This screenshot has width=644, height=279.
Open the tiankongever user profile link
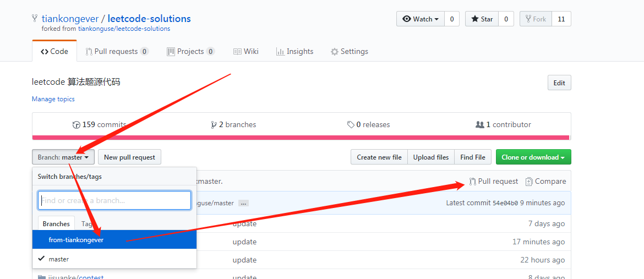click(70, 19)
